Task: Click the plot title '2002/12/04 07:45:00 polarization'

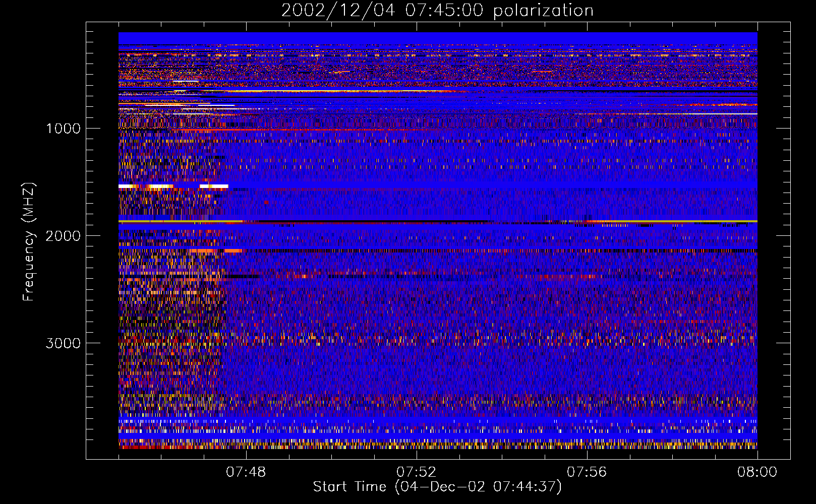Action: 437,11
